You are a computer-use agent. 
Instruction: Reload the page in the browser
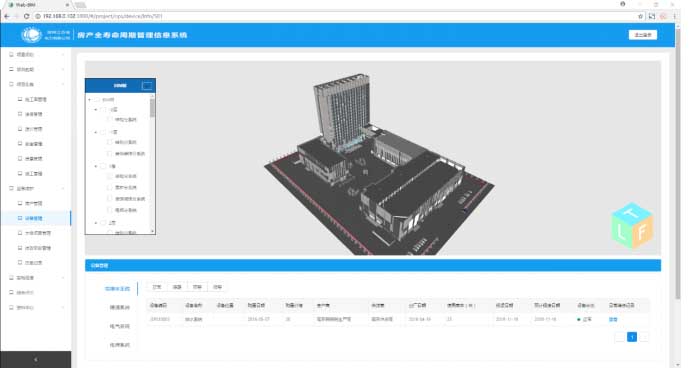27,16
